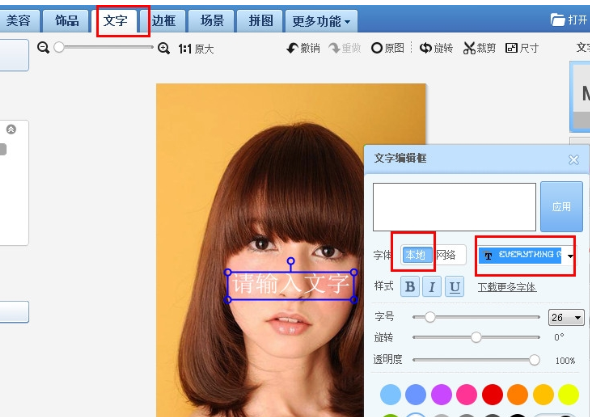The height and width of the screenshot is (417, 590).
Task: Open the 边框 tab
Action: 163,21
